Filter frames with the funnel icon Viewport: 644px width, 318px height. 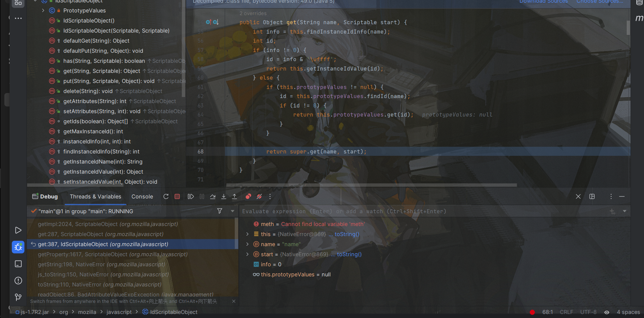(x=220, y=211)
